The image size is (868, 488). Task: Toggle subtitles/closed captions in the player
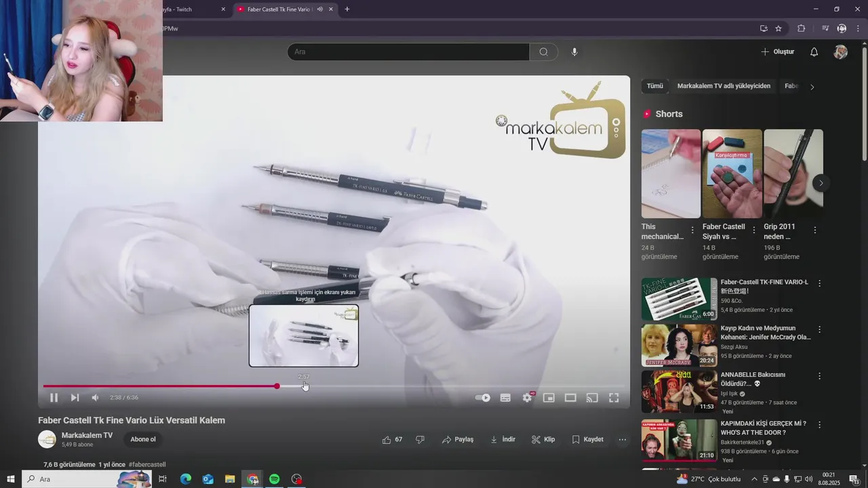505,398
